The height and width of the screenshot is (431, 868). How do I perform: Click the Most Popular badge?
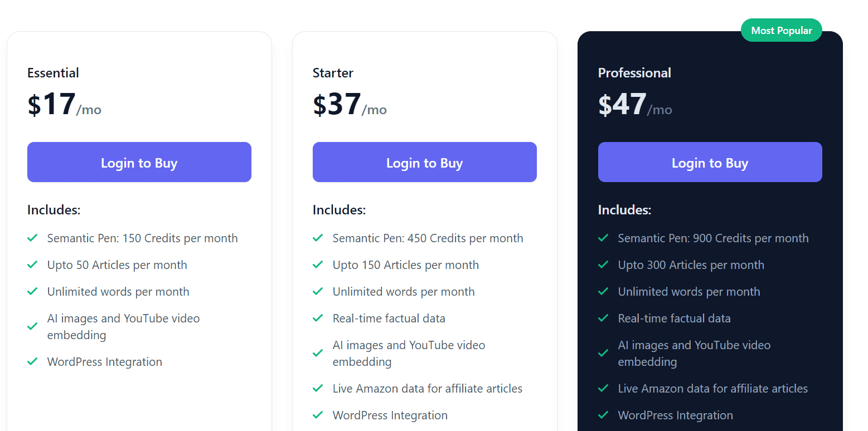[x=782, y=30]
